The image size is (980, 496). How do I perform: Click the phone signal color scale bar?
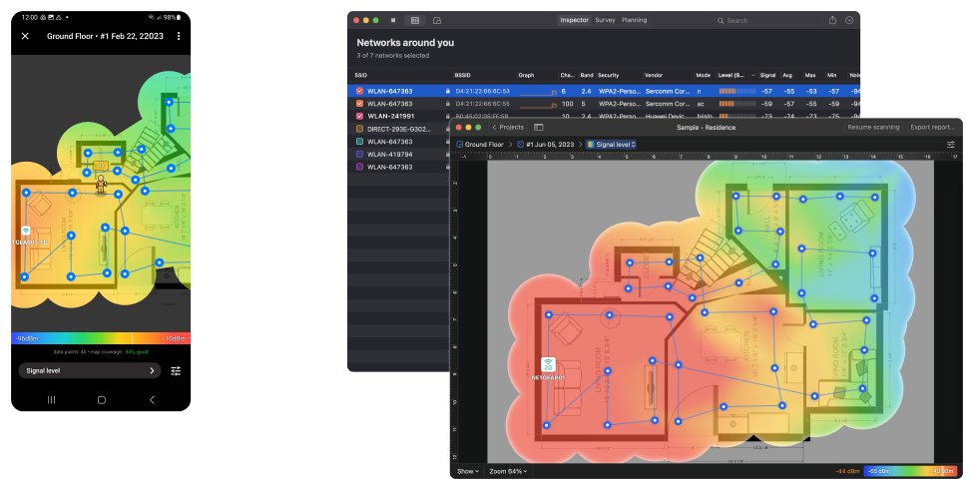[x=101, y=338]
